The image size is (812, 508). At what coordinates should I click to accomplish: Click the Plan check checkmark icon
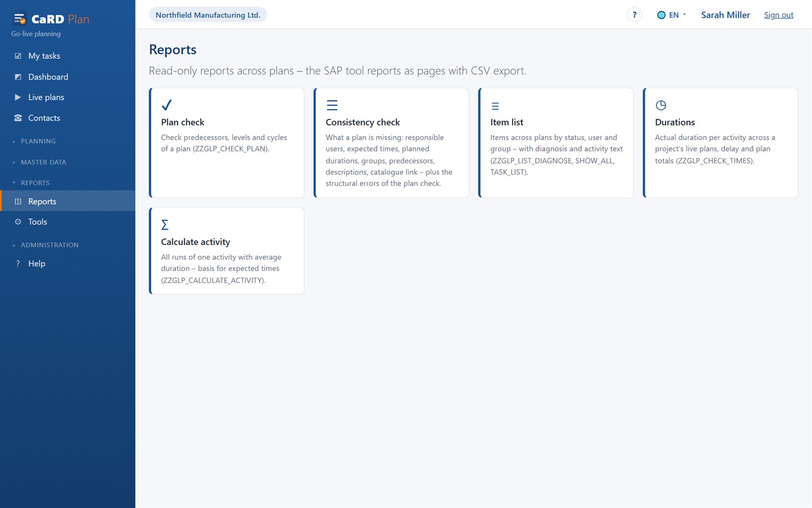point(166,105)
